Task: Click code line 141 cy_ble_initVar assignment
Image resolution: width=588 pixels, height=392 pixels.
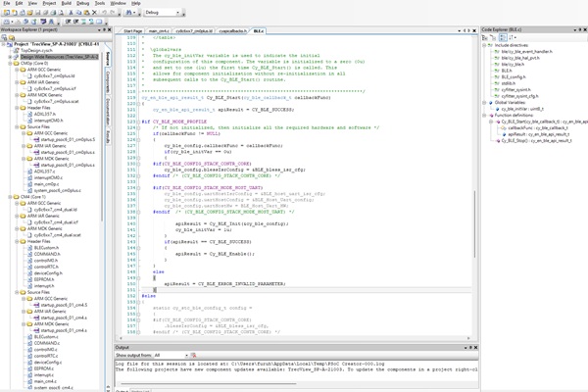Action: pyautogui.click(x=203, y=229)
